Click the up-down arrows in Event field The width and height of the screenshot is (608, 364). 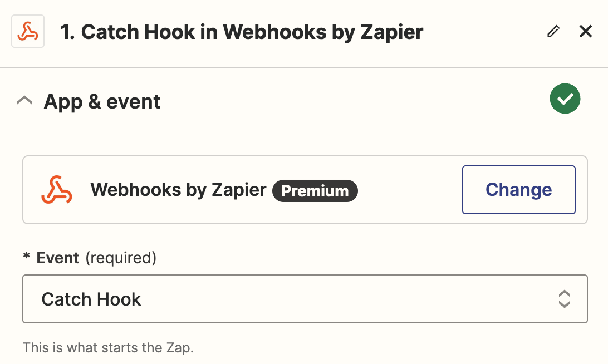[564, 299]
